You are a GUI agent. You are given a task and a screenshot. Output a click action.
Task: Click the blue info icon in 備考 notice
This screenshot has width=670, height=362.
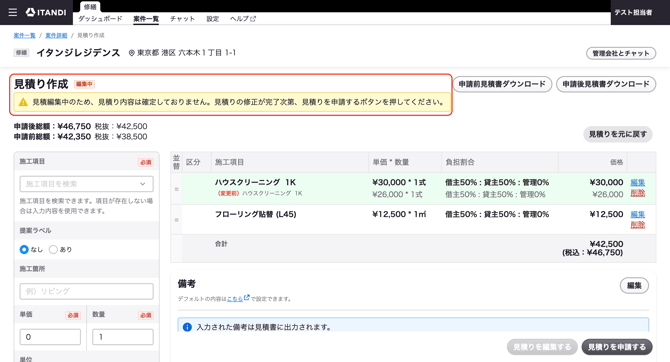pos(187,327)
